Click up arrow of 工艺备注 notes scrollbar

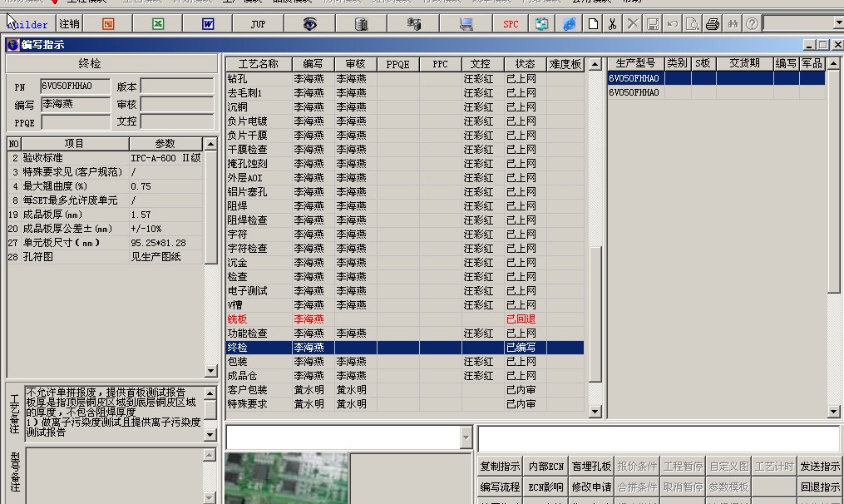(x=210, y=393)
